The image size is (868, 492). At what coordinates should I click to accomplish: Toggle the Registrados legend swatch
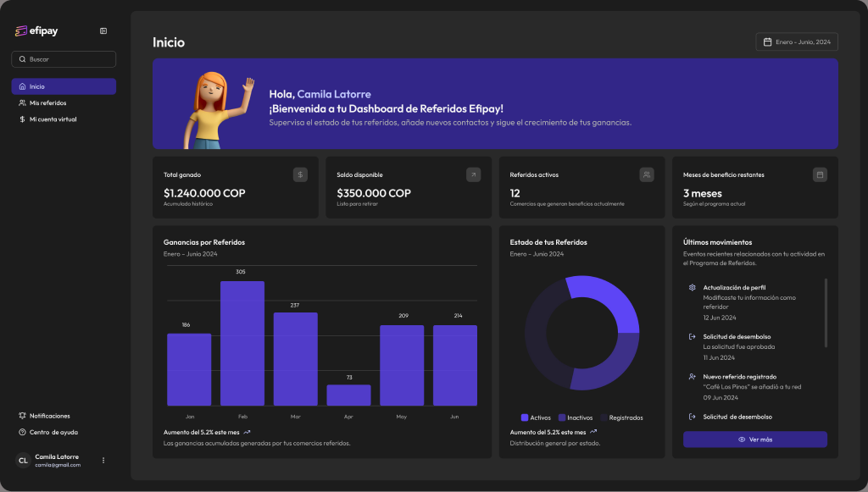point(604,417)
